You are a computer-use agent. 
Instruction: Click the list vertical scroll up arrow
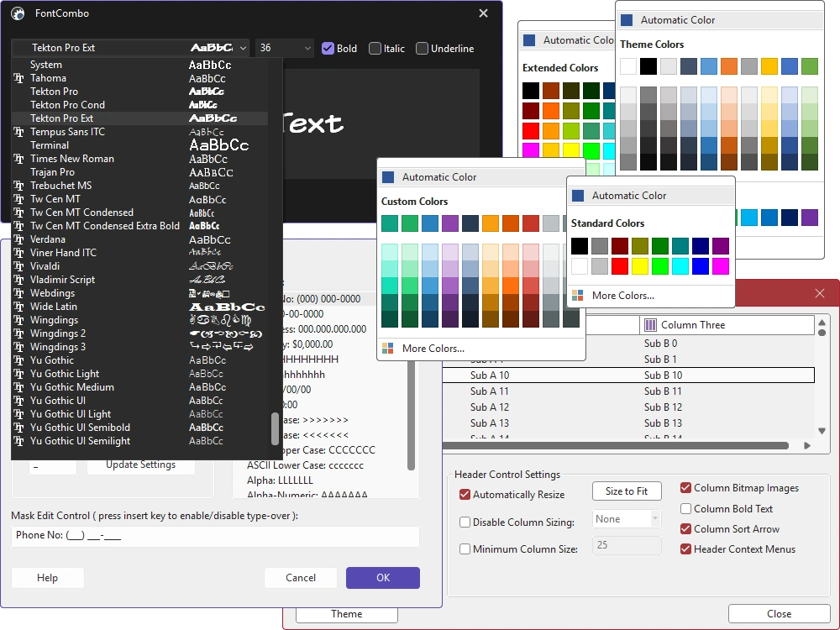822,323
